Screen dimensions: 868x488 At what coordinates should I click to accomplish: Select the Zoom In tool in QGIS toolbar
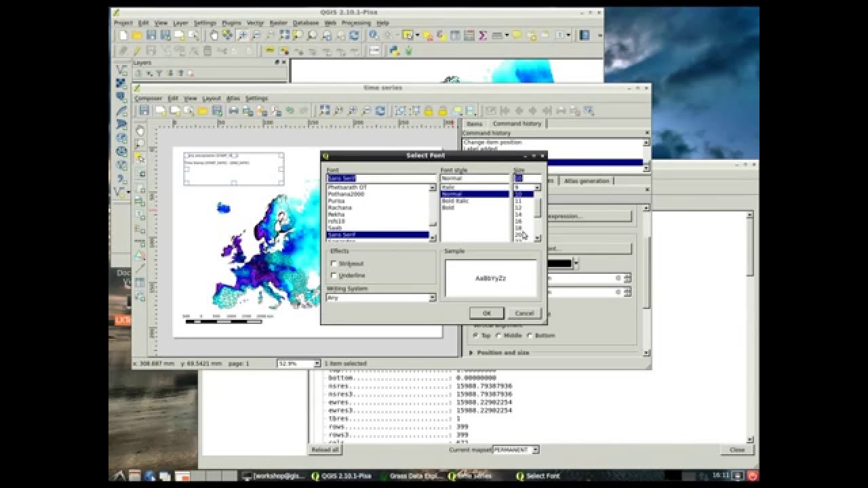point(243,35)
